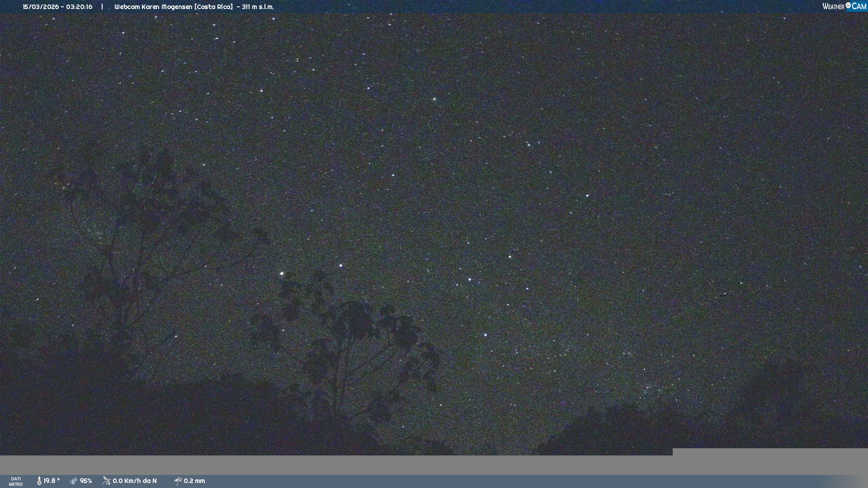This screenshot has height=488, width=868.
Task: Click the thermometer temperature icon
Action: coord(39,481)
